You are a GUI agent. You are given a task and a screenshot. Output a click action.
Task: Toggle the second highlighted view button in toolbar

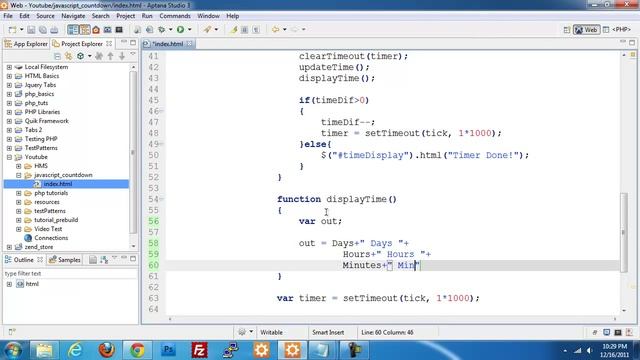click(84, 30)
